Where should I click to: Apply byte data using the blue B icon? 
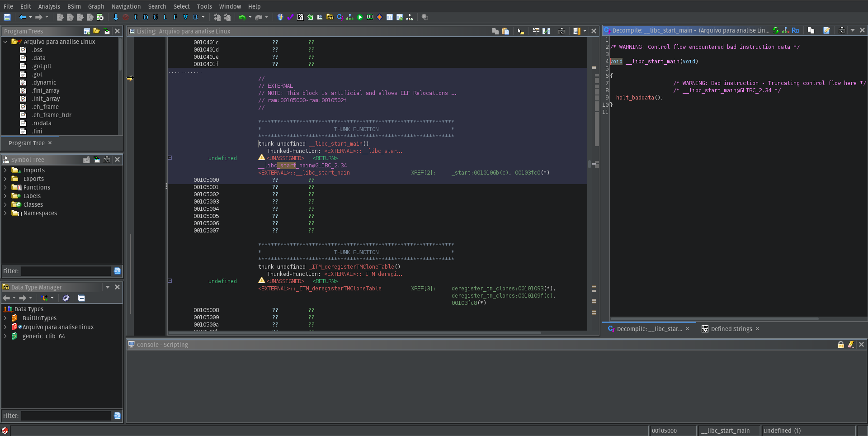coord(194,17)
